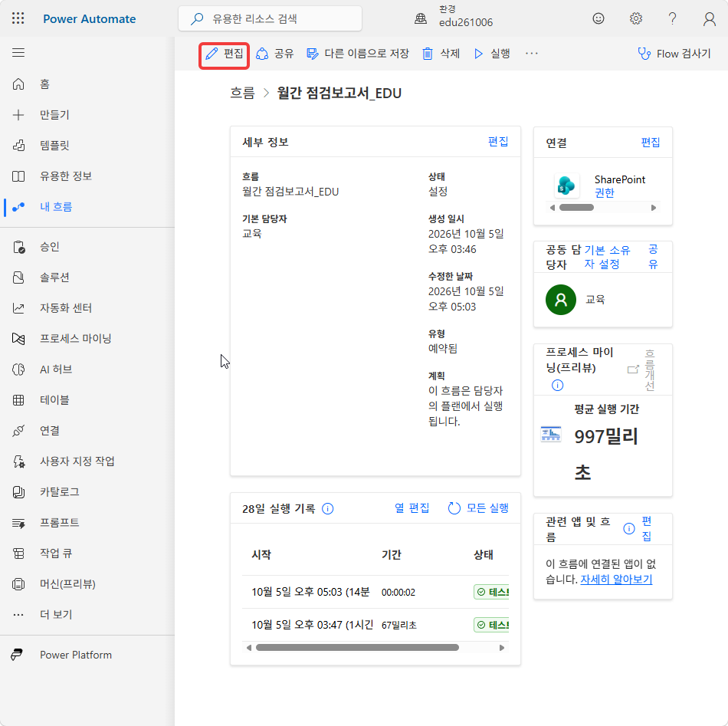The width and height of the screenshot is (728, 726).
Task: Open 솔루션 in sidebar
Action: [54, 278]
